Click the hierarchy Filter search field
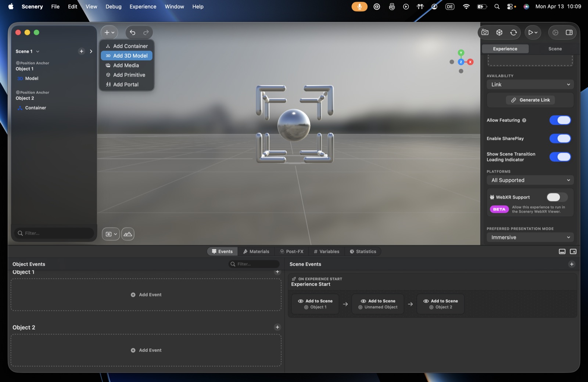 (x=54, y=233)
